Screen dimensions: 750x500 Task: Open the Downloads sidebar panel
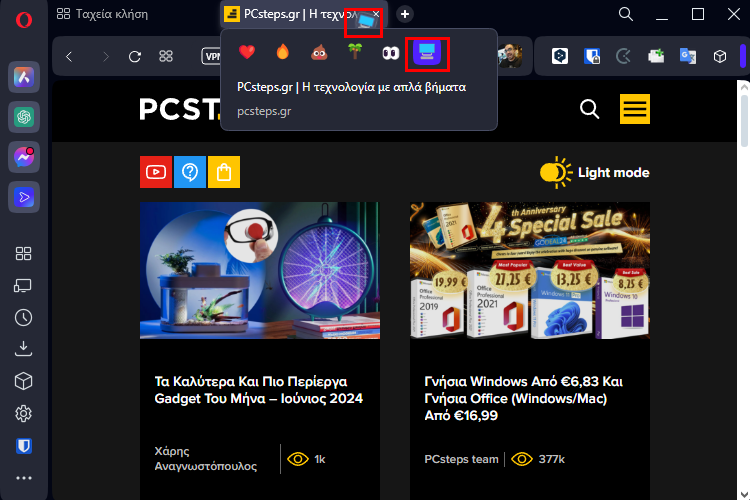coord(23,349)
